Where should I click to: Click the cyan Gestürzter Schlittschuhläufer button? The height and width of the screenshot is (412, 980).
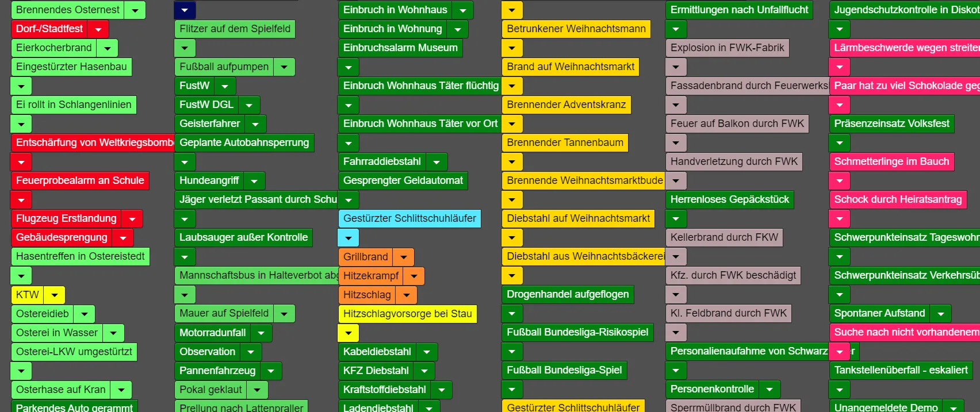coord(409,218)
